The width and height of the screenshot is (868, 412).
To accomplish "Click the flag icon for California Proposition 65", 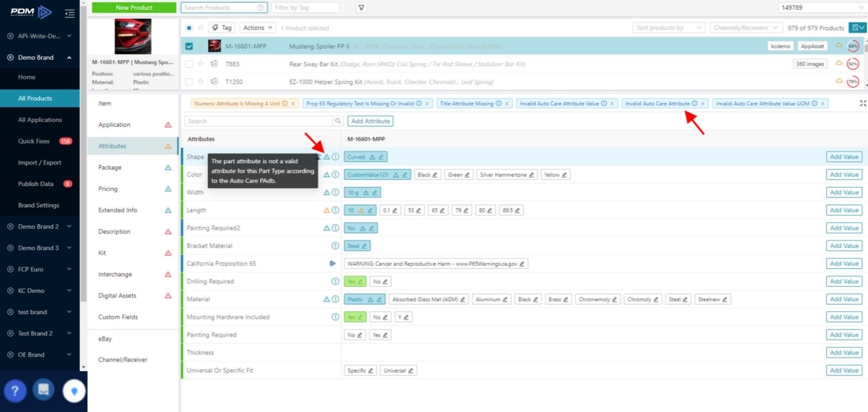I will tap(333, 263).
